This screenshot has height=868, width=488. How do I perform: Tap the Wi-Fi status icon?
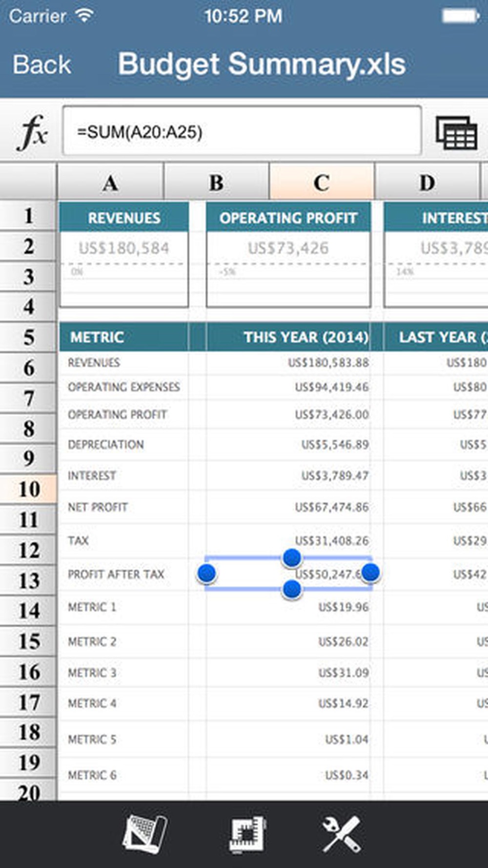(x=84, y=16)
